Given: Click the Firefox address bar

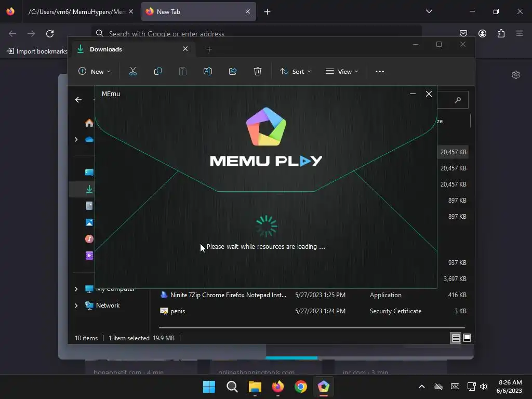Looking at the screenshot, I should coord(256,34).
